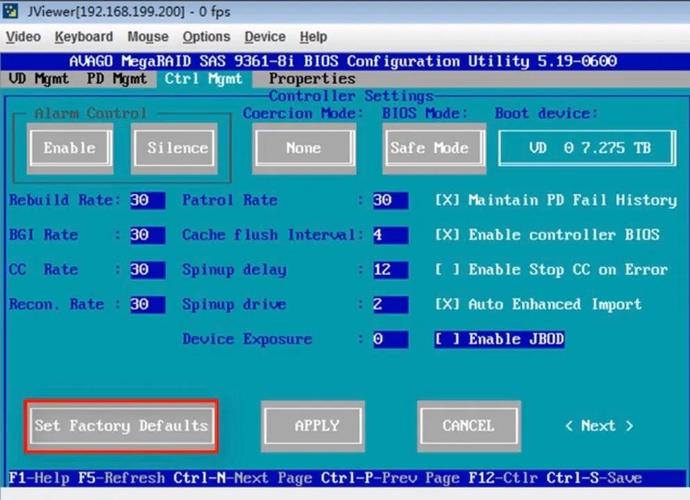This screenshot has width=690, height=500.
Task: Click the Spinup drive value field
Action: click(390, 305)
